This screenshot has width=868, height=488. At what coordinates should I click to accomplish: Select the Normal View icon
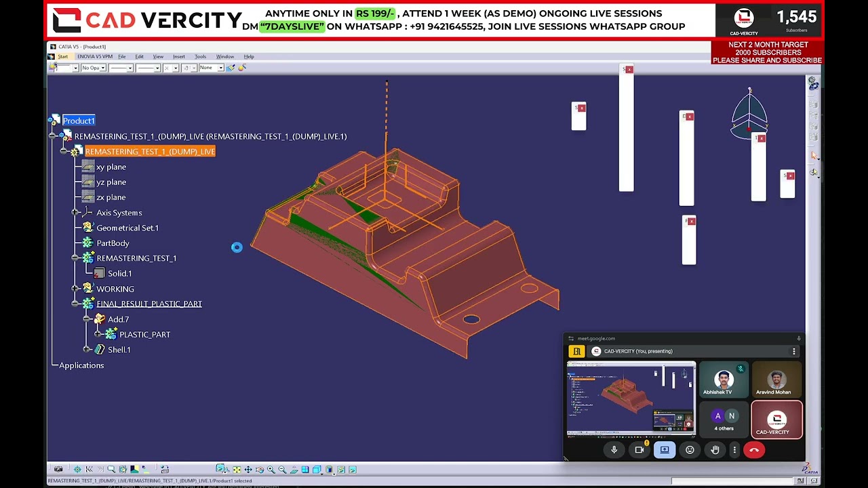point(294,469)
